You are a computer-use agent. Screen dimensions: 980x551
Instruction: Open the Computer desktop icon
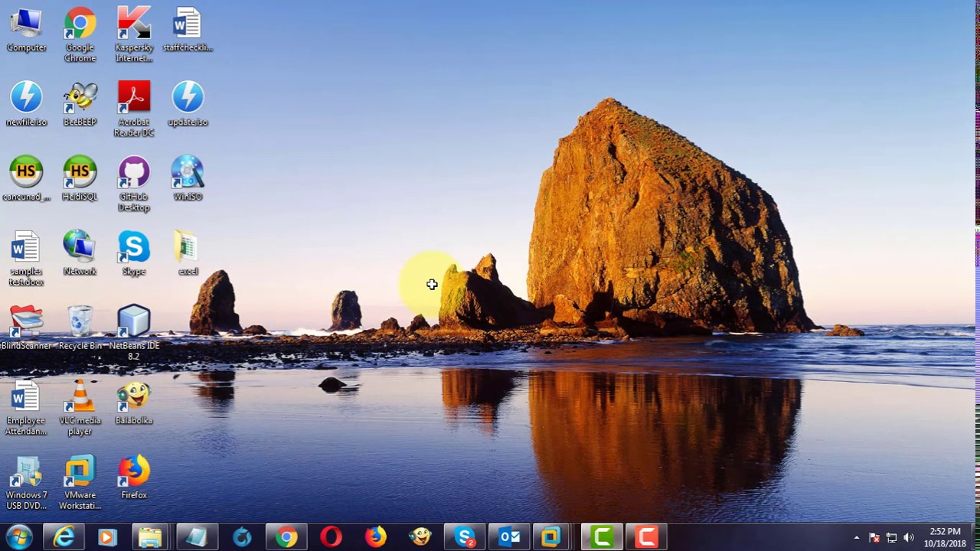click(x=26, y=29)
